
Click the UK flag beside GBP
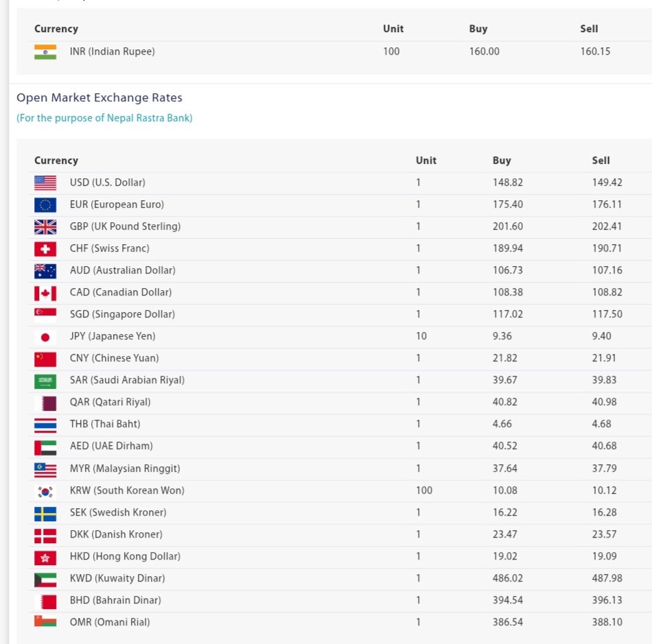pyautogui.click(x=45, y=227)
